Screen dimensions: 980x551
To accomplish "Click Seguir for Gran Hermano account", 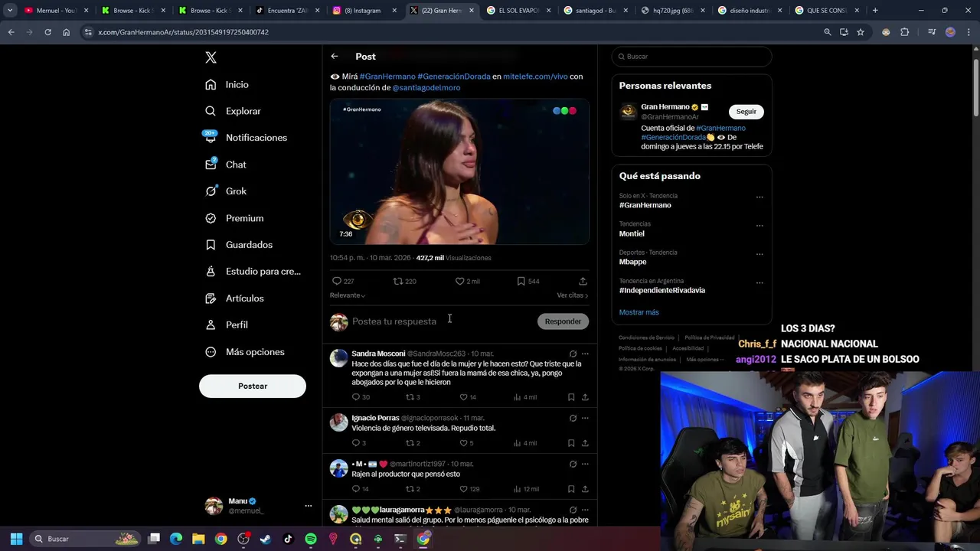I will tap(746, 112).
